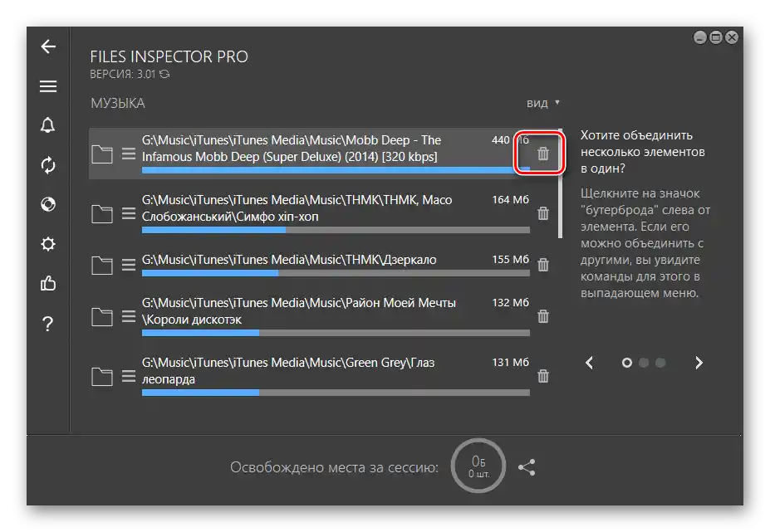Select the Район Моей Мечты path text
The width and height of the screenshot is (770, 532).
click(x=298, y=311)
